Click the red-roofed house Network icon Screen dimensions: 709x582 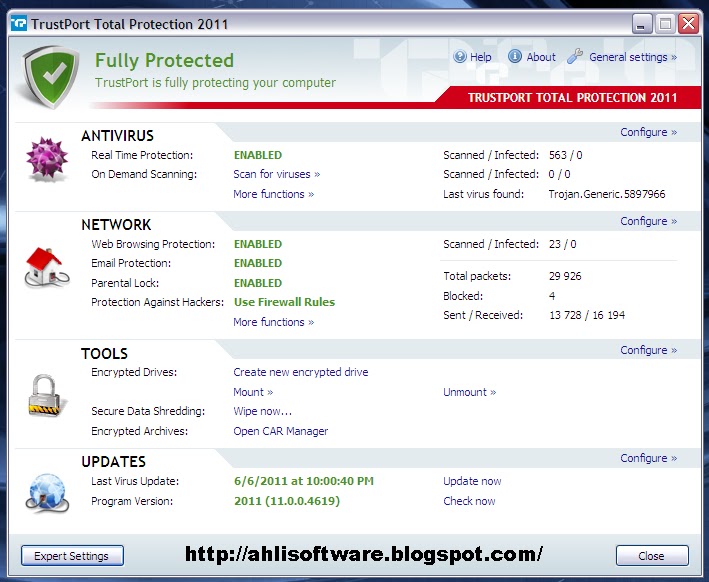46,268
